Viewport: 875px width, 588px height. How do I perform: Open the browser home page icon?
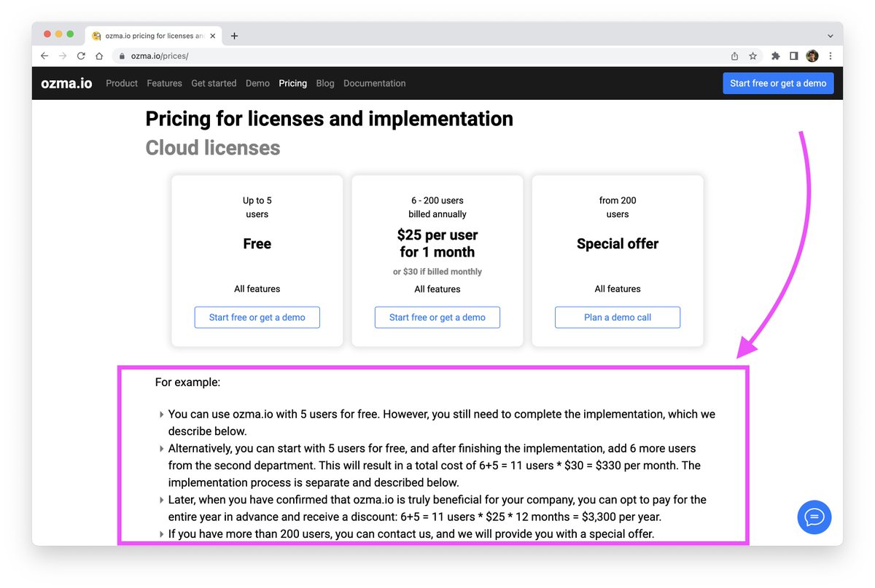pos(99,56)
